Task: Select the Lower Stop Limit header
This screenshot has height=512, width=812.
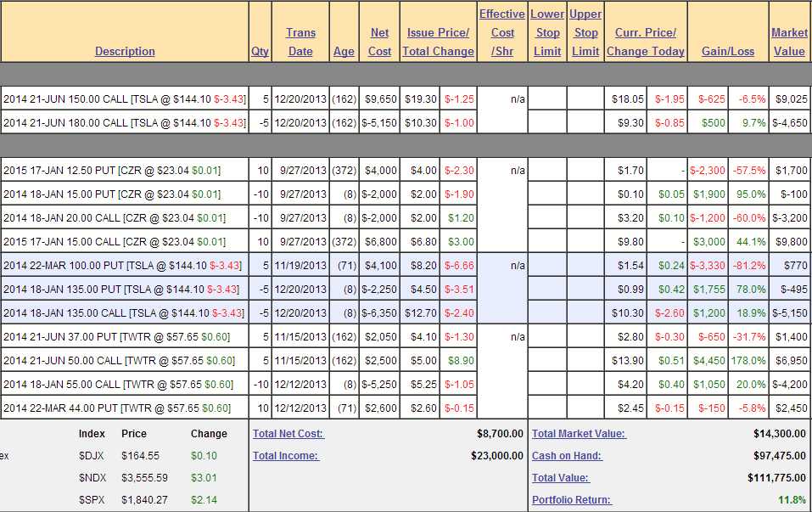Action: pos(547,32)
